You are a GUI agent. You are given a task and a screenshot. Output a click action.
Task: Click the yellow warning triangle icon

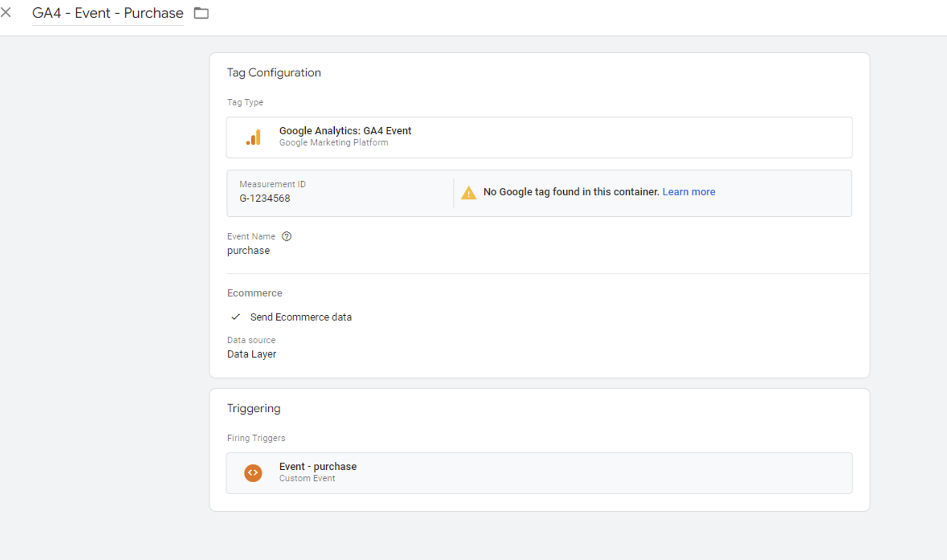[468, 193]
